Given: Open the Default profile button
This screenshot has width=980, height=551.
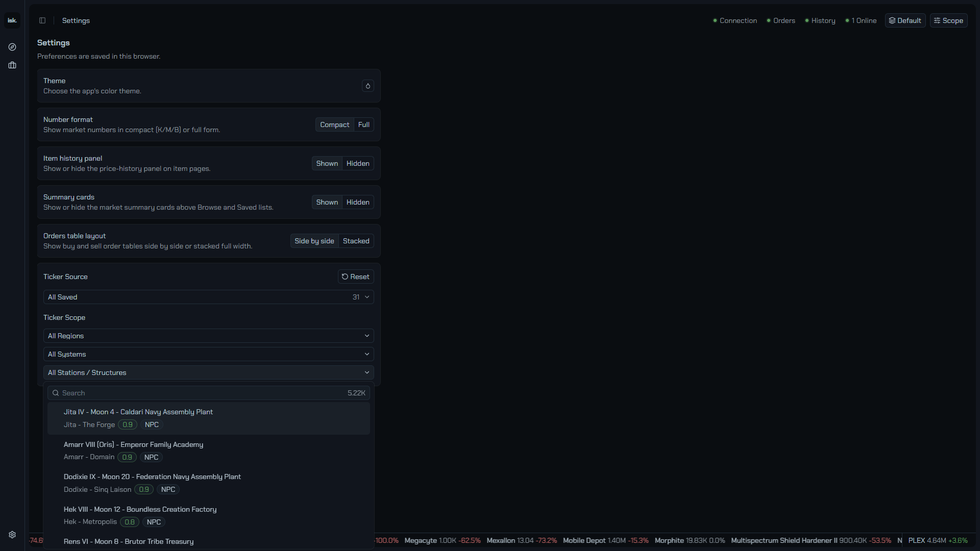Looking at the screenshot, I should click(905, 20).
